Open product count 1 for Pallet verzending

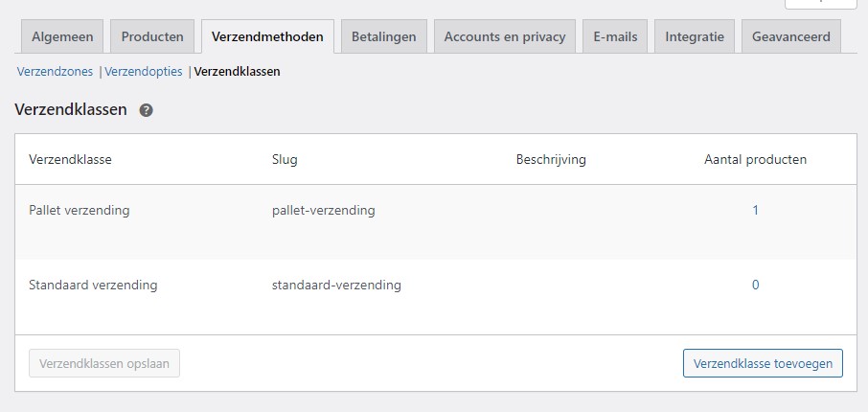tap(755, 211)
